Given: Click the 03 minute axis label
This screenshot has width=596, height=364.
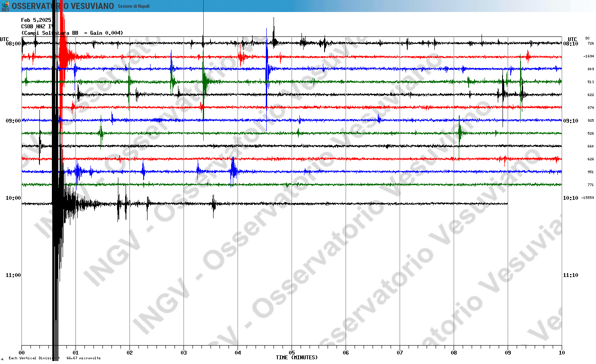Looking at the screenshot, I should pos(184,353).
